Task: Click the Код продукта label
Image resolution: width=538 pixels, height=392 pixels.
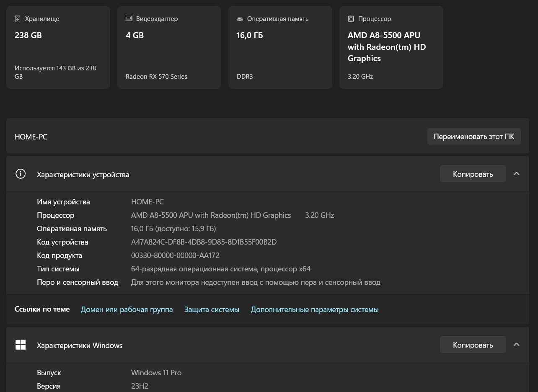Action: click(59, 255)
